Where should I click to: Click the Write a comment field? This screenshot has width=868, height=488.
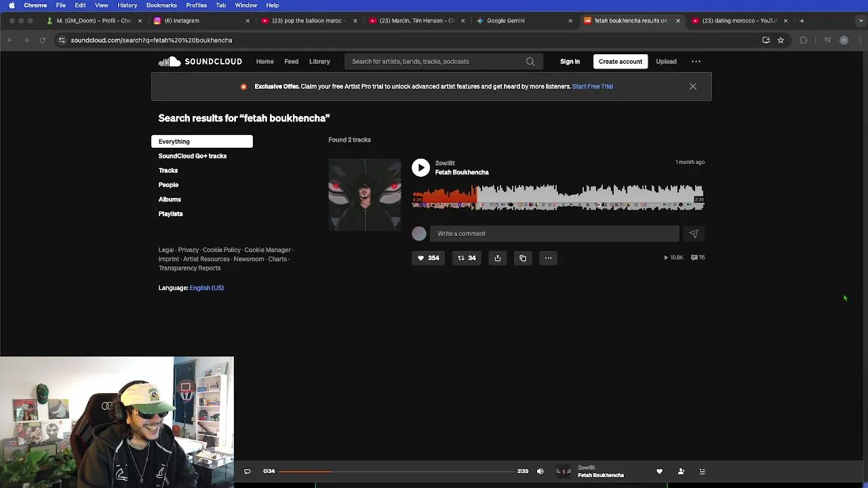(554, 234)
